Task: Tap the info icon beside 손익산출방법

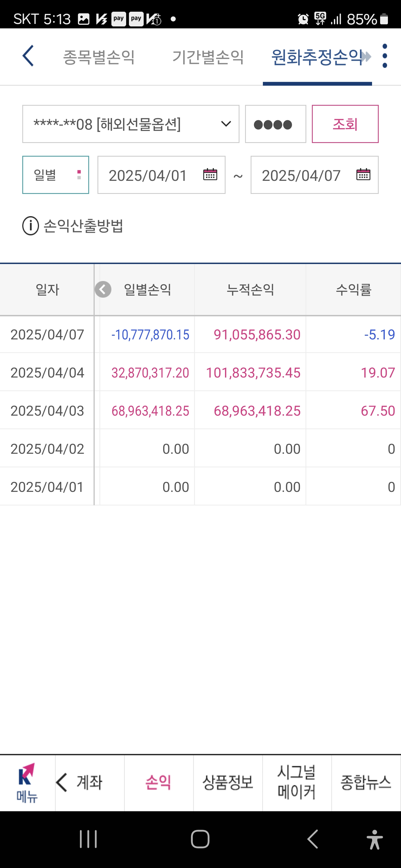Action: (x=31, y=226)
